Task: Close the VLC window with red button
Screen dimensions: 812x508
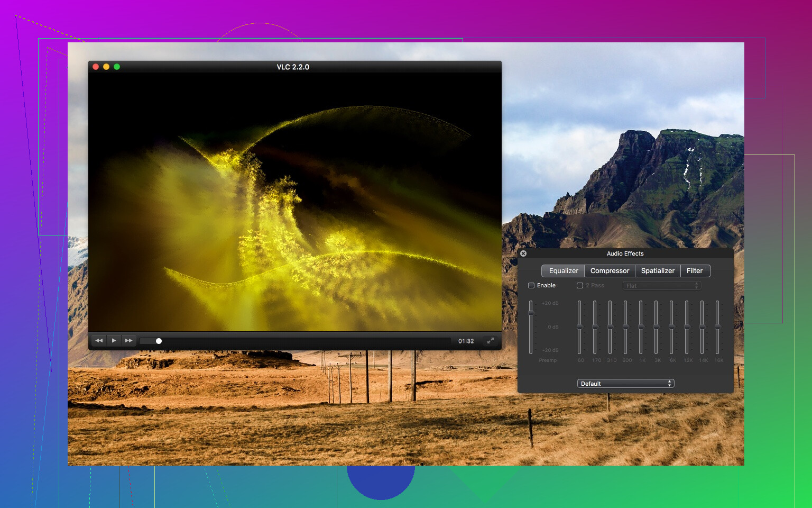Action: 96,67
